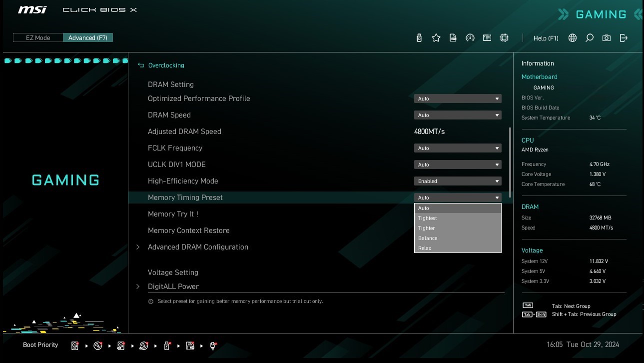Click the DRAM Setting heading
644x363 pixels.
[x=171, y=84]
